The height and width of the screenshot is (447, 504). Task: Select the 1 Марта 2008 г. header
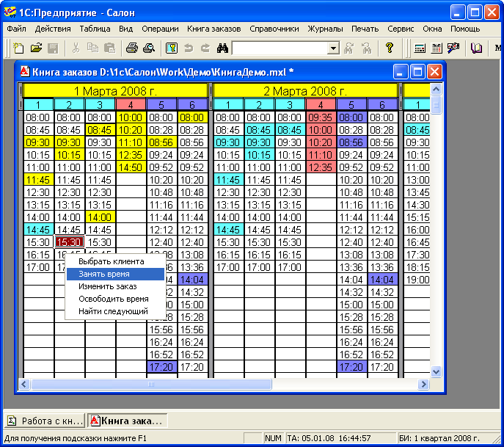pyautogui.click(x=115, y=91)
